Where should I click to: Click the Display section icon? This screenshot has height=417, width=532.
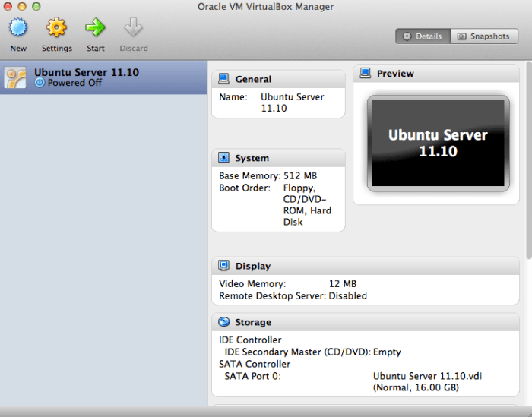point(224,266)
